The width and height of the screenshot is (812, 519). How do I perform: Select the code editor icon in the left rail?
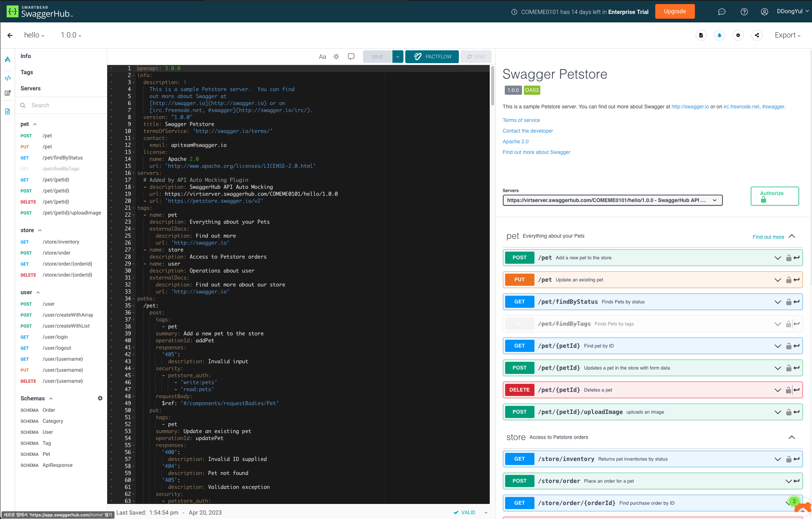click(7, 78)
